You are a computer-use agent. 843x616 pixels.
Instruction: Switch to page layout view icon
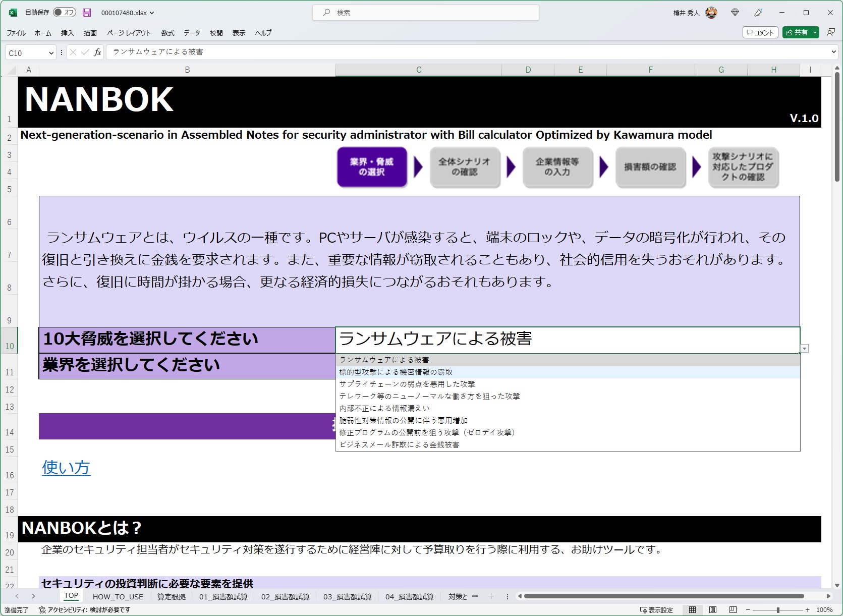tap(712, 609)
